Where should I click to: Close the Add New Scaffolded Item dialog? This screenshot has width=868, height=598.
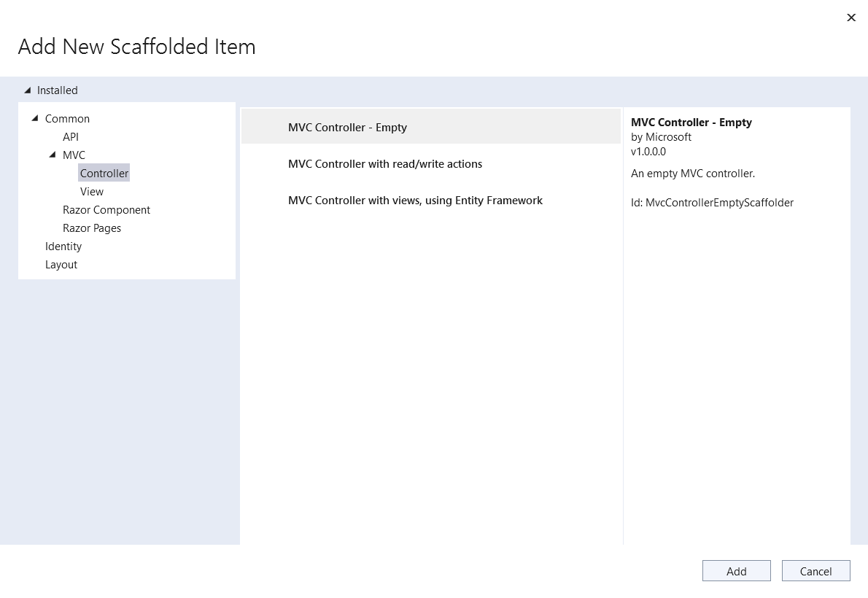click(x=850, y=18)
